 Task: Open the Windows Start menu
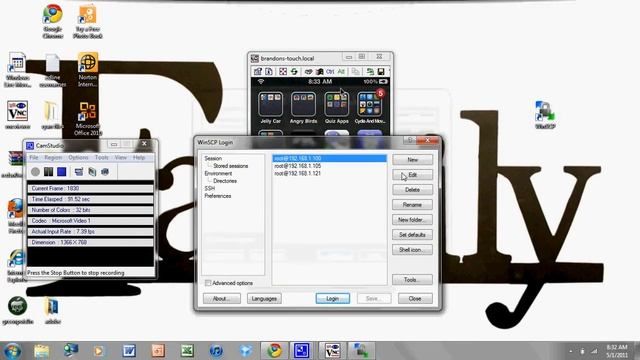click(x=12, y=351)
